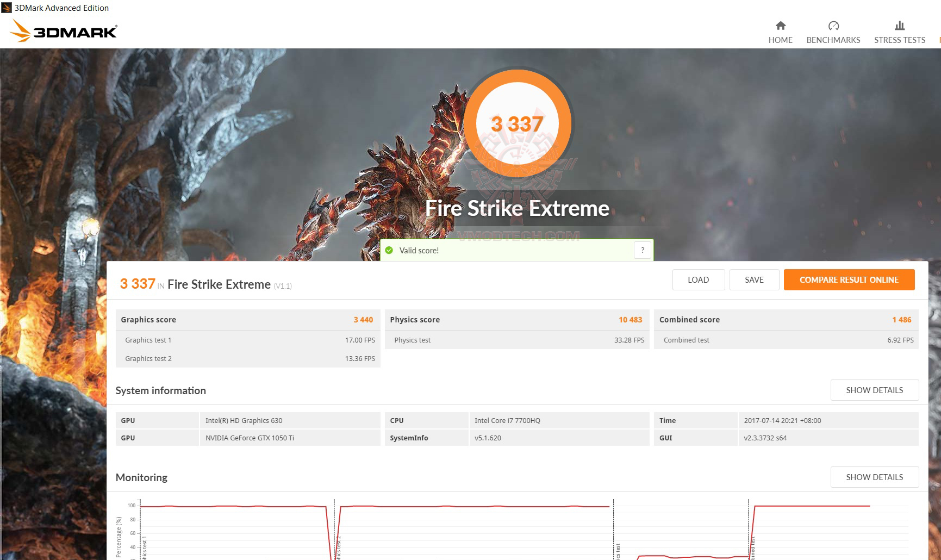The width and height of the screenshot is (941, 560).
Task: Click the green valid score checkmark icon
Action: [389, 250]
